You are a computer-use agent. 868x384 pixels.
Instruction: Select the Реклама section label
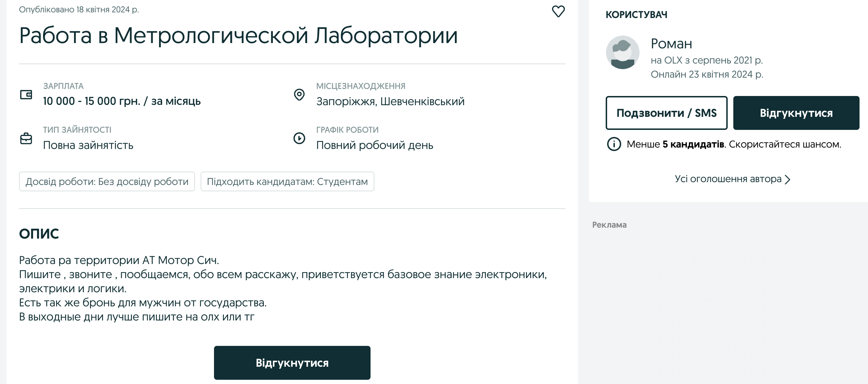[609, 224]
